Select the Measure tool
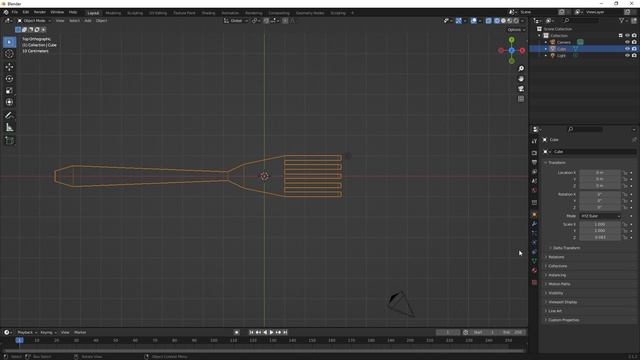640x360 pixels. pos(9,128)
